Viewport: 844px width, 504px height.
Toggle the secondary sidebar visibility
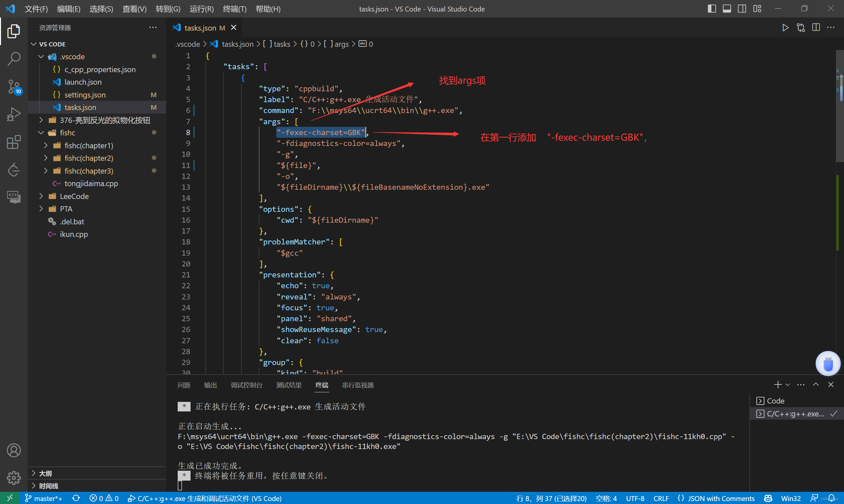click(x=742, y=8)
